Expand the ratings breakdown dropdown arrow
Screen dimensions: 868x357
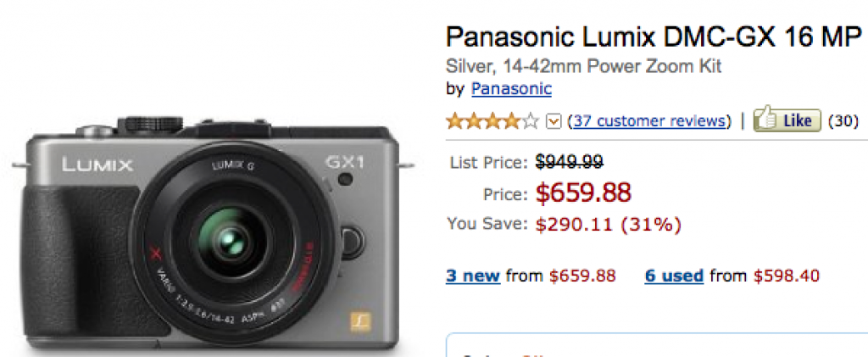554,121
